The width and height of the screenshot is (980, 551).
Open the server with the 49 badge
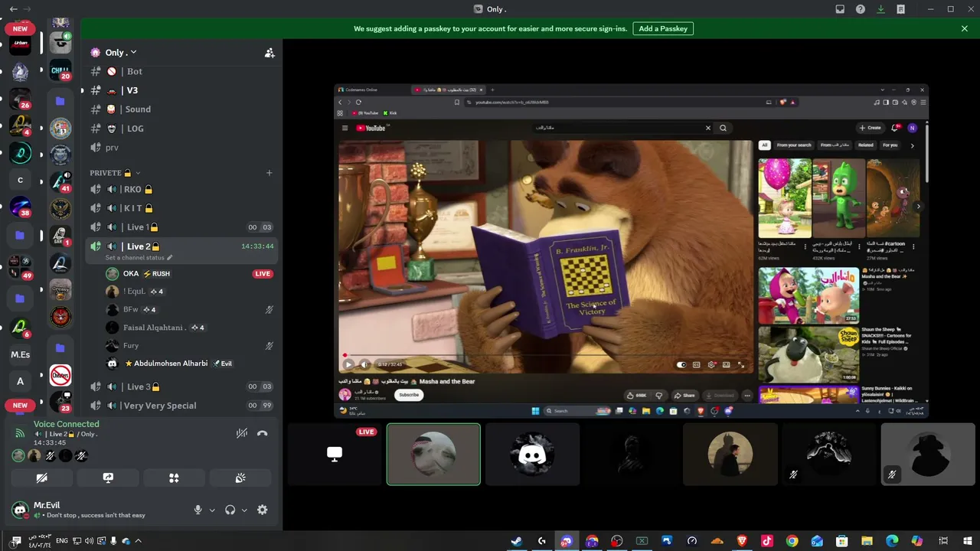coord(20,266)
